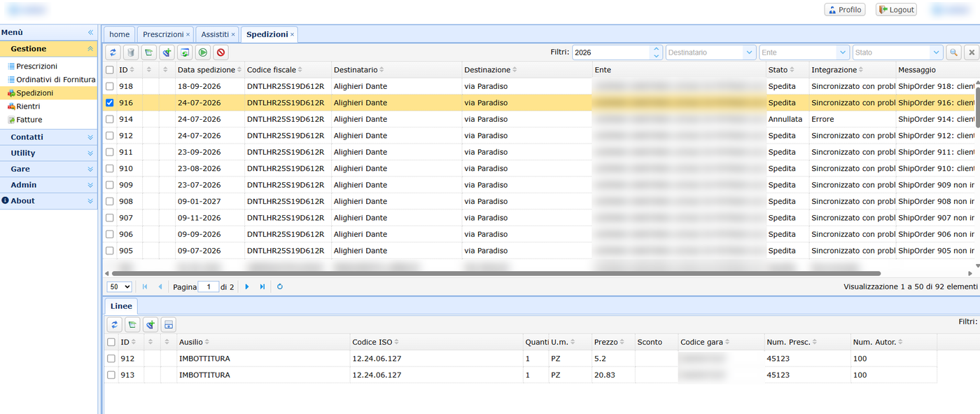Click the Profilo button
The image size is (980, 414).
coord(845,10)
